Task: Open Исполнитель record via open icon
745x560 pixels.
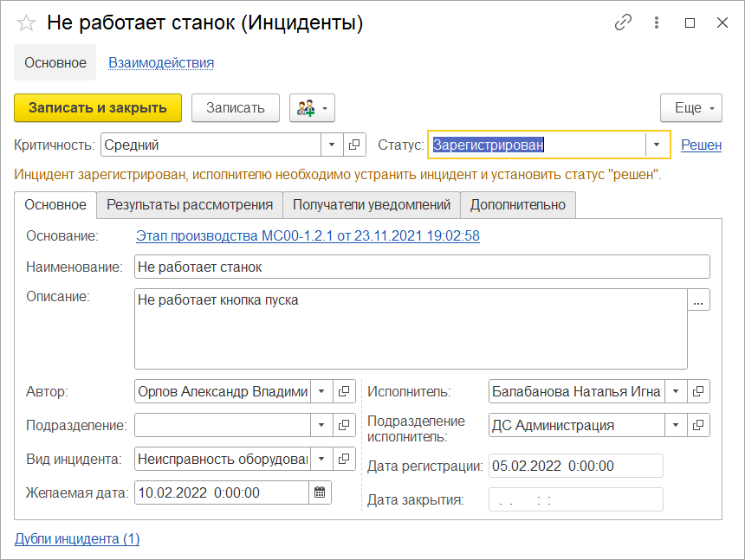Action: click(698, 391)
